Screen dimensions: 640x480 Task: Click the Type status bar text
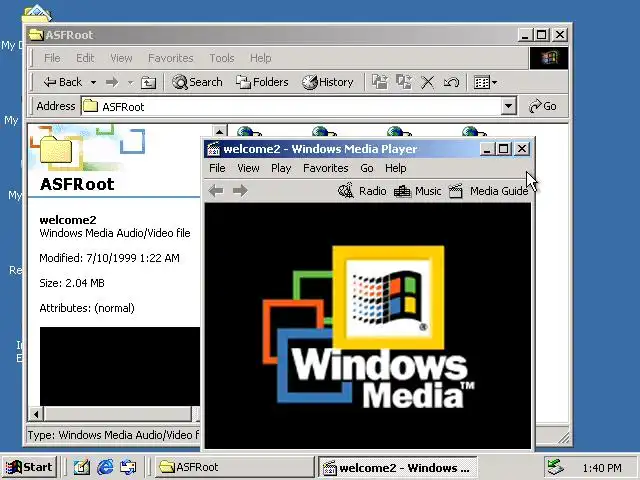113,435
